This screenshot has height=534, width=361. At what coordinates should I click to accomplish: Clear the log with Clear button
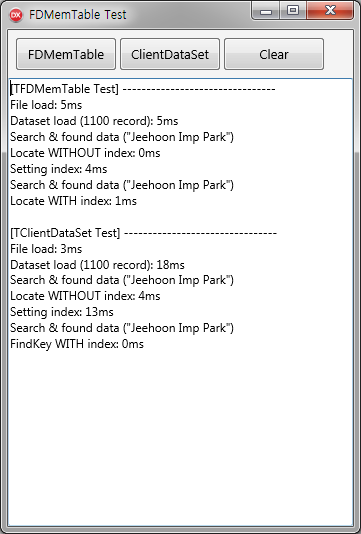(x=274, y=54)
